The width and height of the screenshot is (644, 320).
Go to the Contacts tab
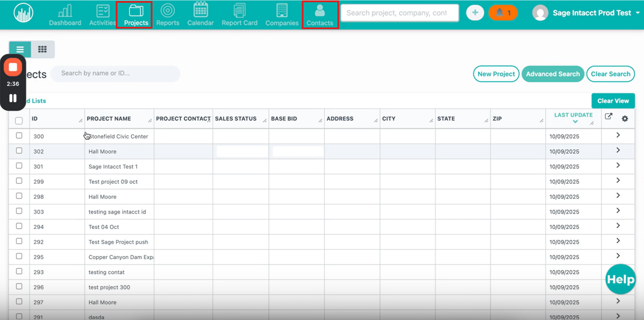coord(320,15)
